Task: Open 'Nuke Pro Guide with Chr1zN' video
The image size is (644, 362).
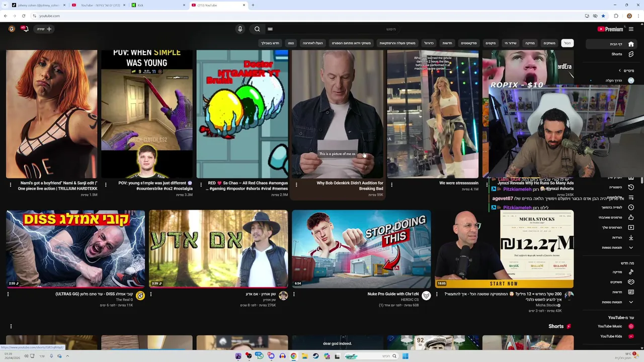Action: (361, 249)
